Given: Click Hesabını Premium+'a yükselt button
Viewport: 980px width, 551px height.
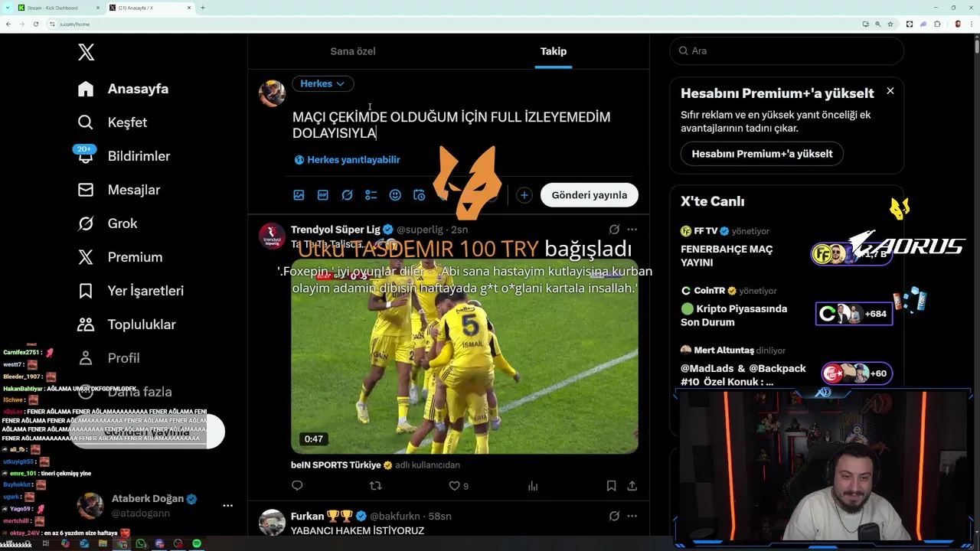Looking at the screenshot, I should tap(762, 154).
